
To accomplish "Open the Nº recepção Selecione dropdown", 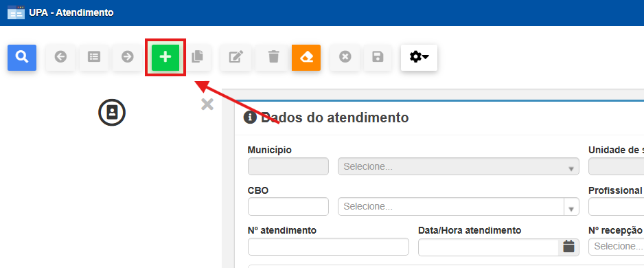I will pos(616,247).
